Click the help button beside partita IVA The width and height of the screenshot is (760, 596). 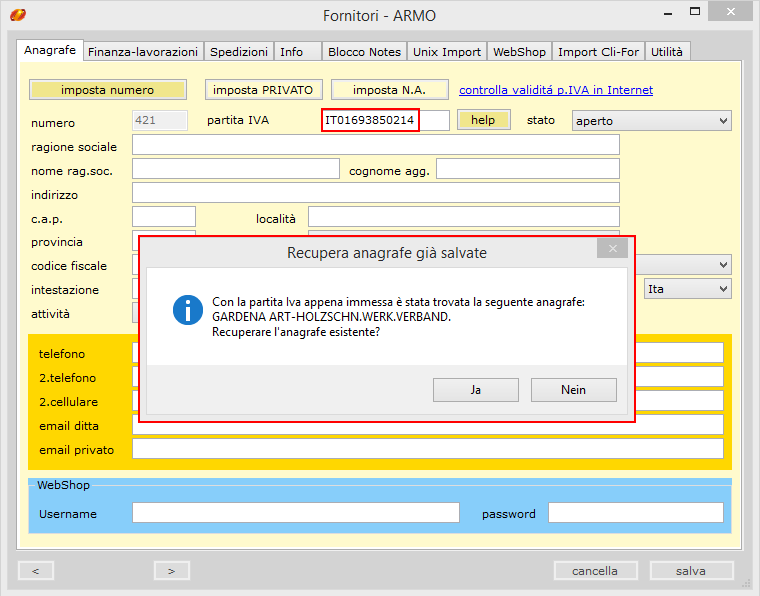[483, 120]
